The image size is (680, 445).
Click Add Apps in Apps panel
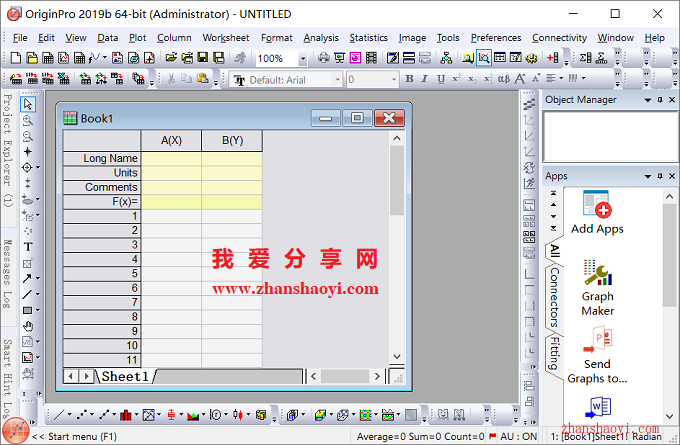597,213
